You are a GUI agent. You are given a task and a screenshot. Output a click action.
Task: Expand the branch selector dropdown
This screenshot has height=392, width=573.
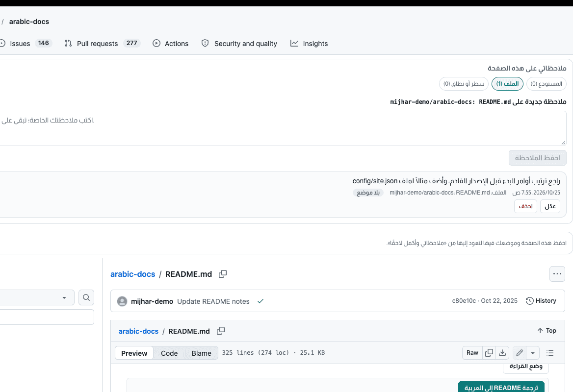36,297
